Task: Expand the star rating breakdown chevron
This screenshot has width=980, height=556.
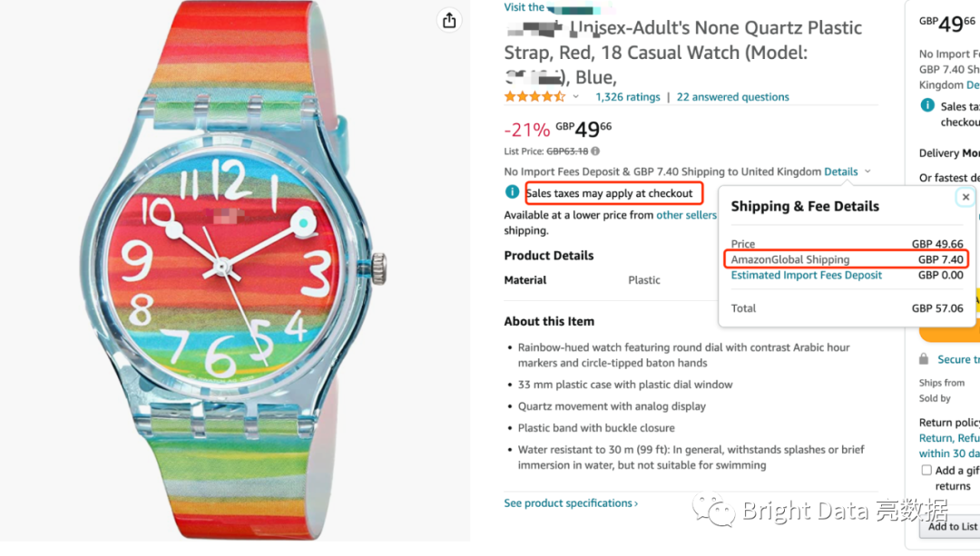Action: coord(575,97)
